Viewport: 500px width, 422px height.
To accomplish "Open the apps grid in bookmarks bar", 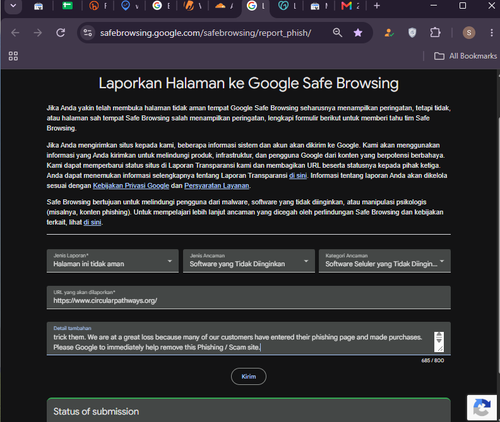I will (x=13, y=56).
